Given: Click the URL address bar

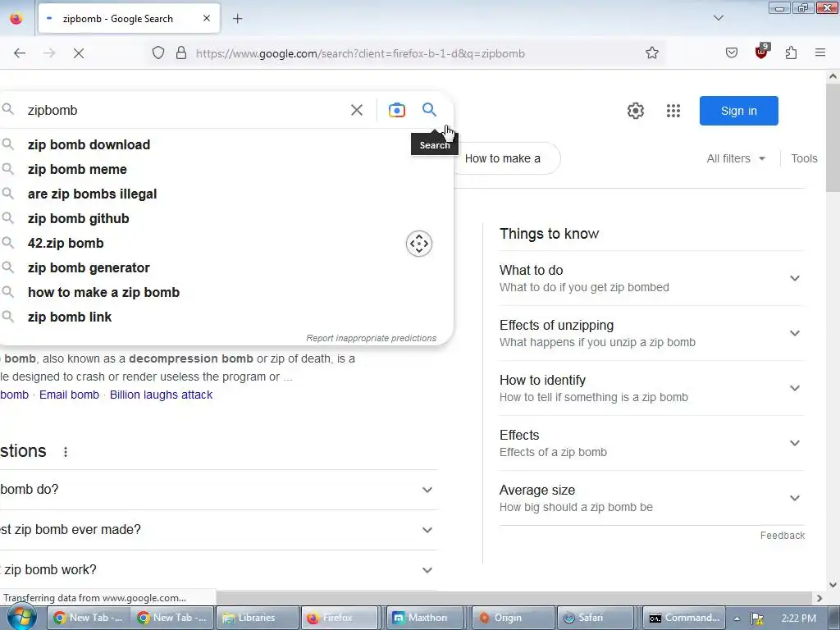Looking at the screenshot, I should pyautogui.click(x=407, y=53).
